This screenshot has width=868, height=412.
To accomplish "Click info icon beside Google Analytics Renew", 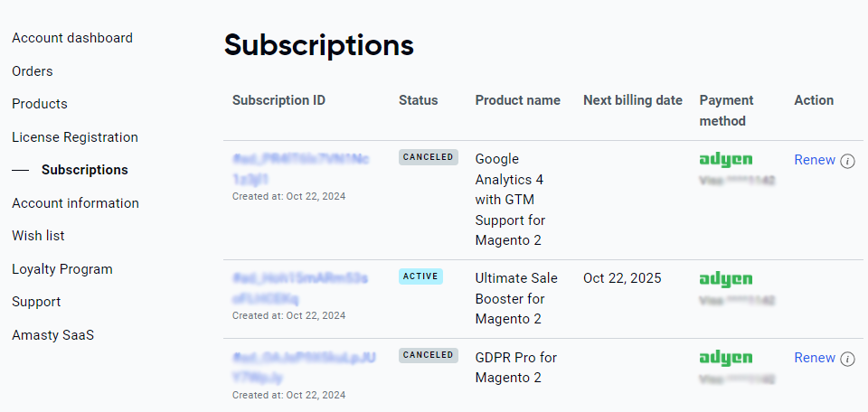I will click(x=847, y=161).
